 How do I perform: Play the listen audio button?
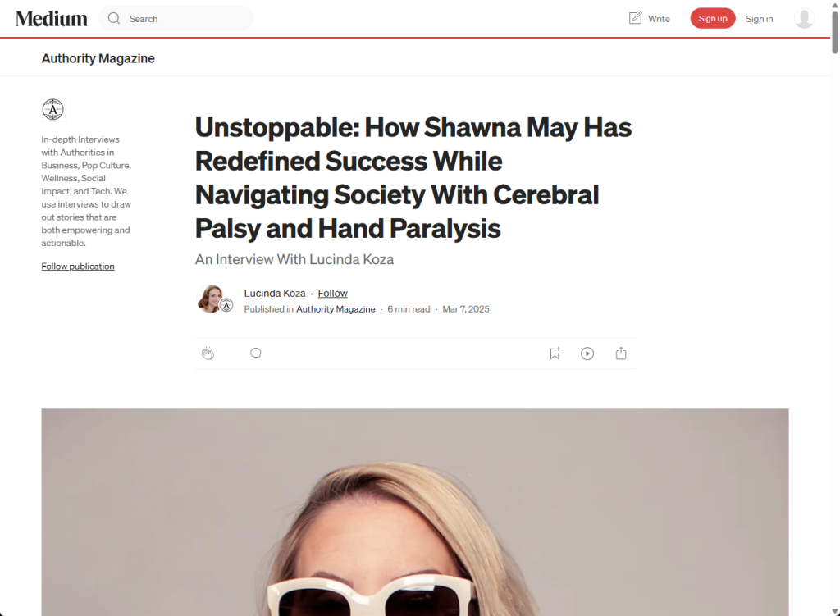click(587, 354)
